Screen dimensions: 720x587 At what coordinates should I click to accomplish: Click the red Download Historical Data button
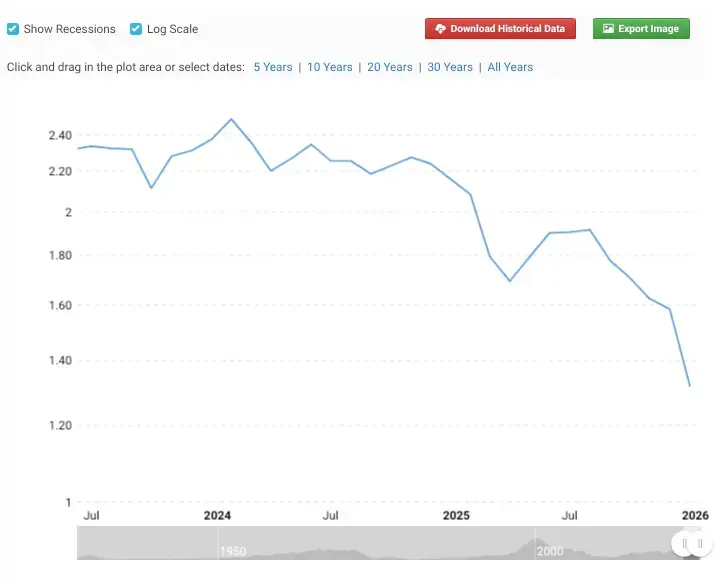[500, 29]
